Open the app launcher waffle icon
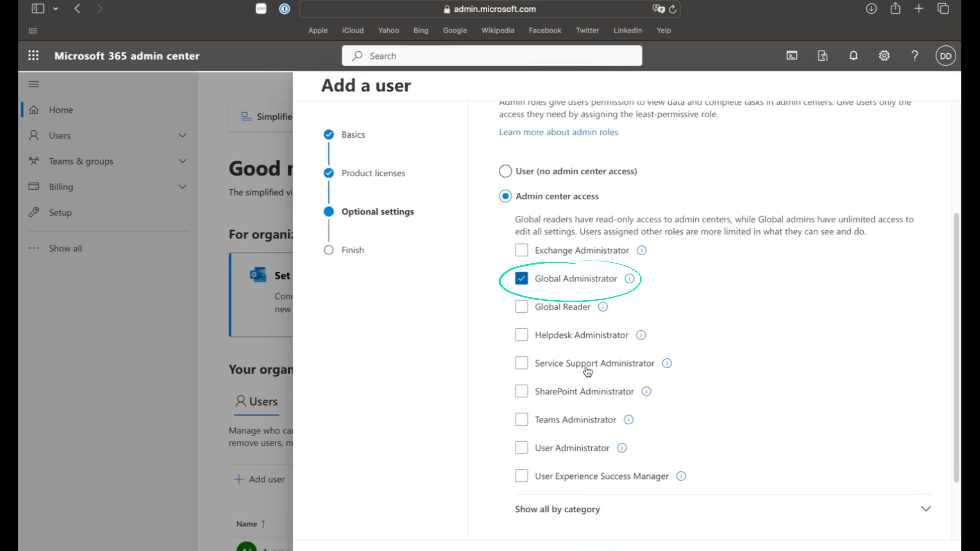This screenshot has height=551, width=980. click(33, 55)
